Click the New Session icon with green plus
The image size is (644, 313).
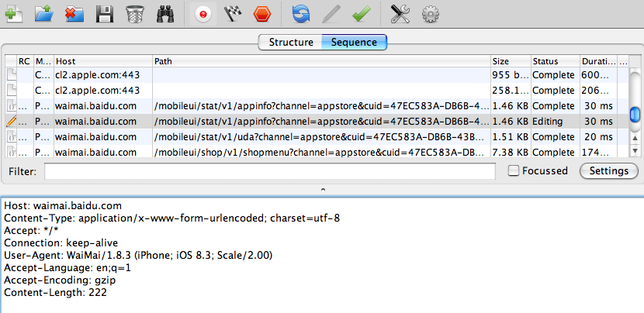(x=13, y=15)
